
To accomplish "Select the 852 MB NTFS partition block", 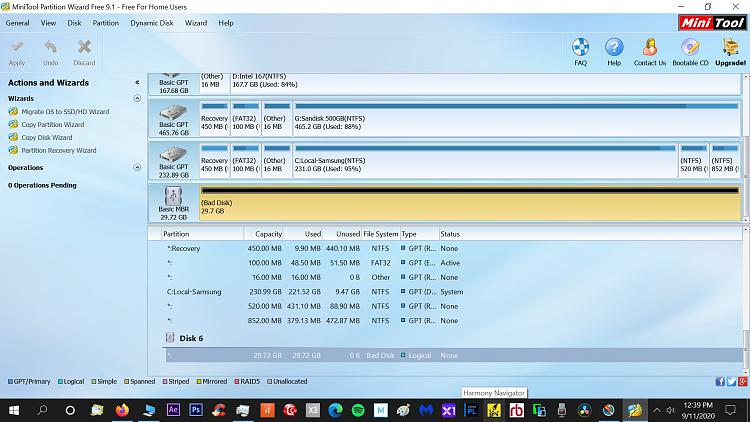I will pyautogui.click(x=725, y=161).
